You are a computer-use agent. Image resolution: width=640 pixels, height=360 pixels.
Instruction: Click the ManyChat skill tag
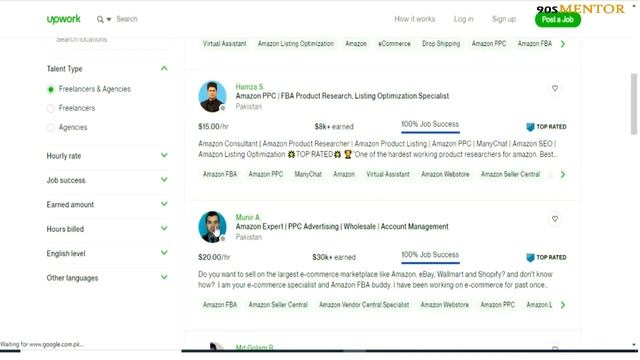click(308, 174)
